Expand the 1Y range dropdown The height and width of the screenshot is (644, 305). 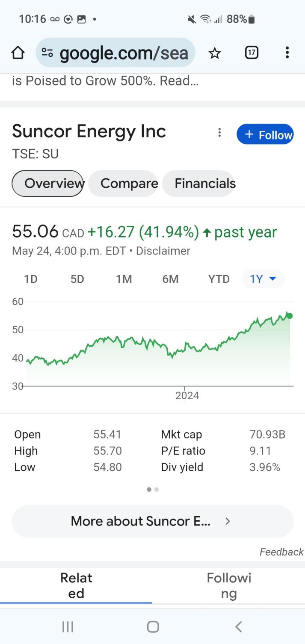click(x=263, y=279)
